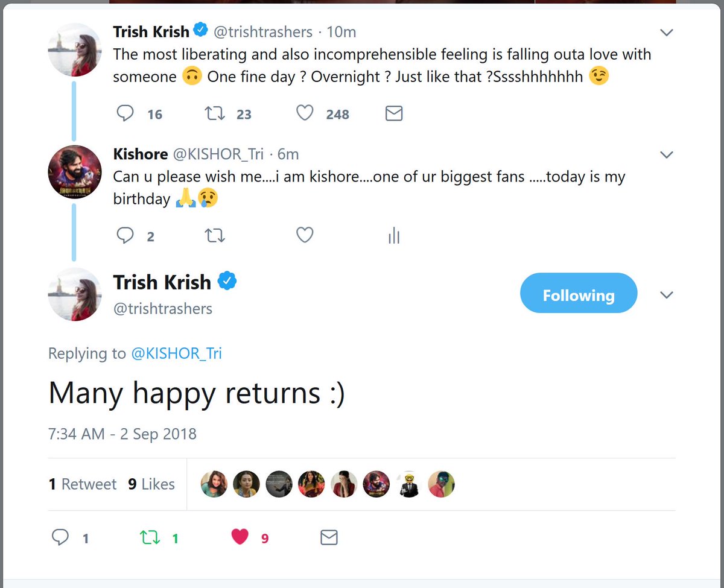The image size is (724, 588).
Task: Open dropdown chevron beside Following button
Action: pos(667,295)
